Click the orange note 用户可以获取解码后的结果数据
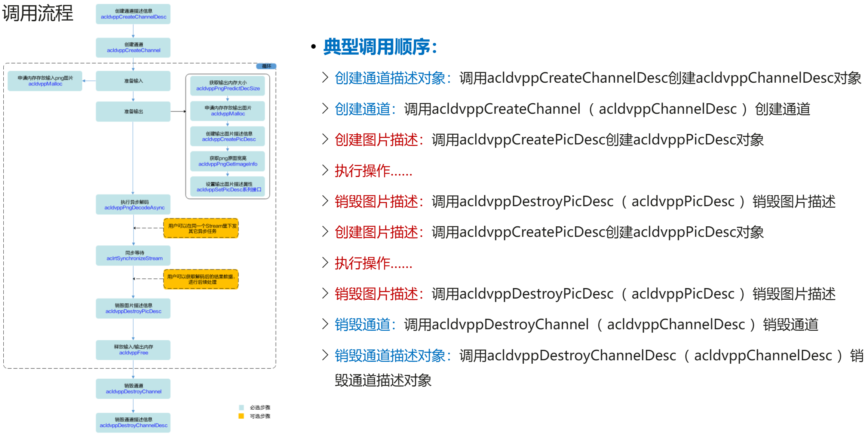The height and width of the screenshot is (434, 868). click(x=201, y=279)
